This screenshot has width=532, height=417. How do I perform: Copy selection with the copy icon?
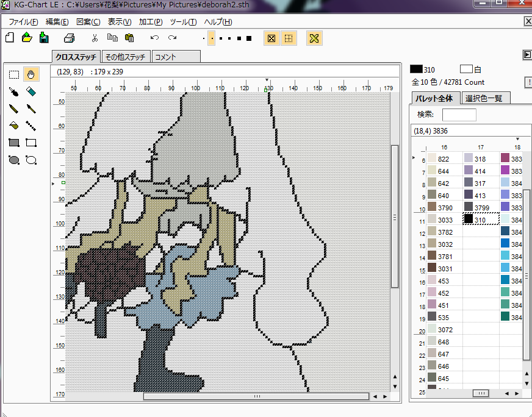tap(112, 38)
